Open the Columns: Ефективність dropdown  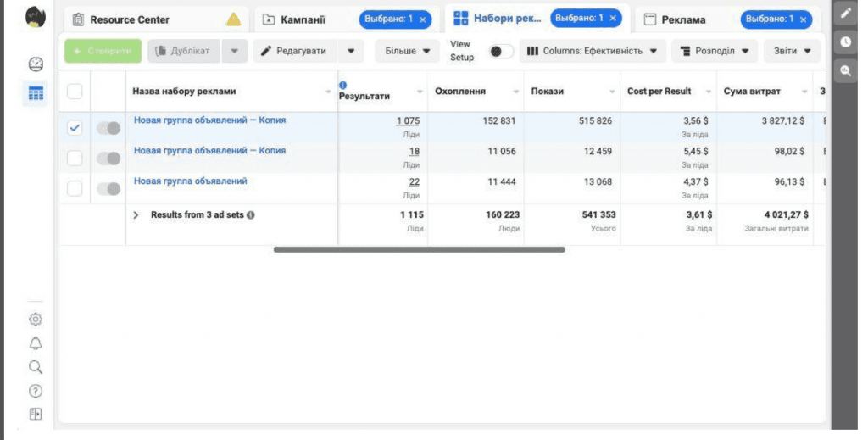click(592, 51)
